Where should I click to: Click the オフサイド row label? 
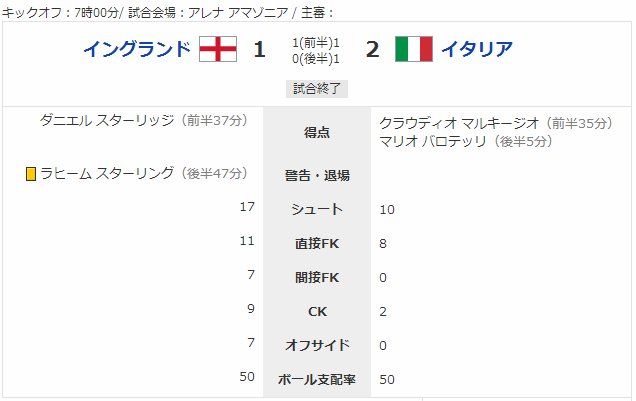click(x=317, y=345)
